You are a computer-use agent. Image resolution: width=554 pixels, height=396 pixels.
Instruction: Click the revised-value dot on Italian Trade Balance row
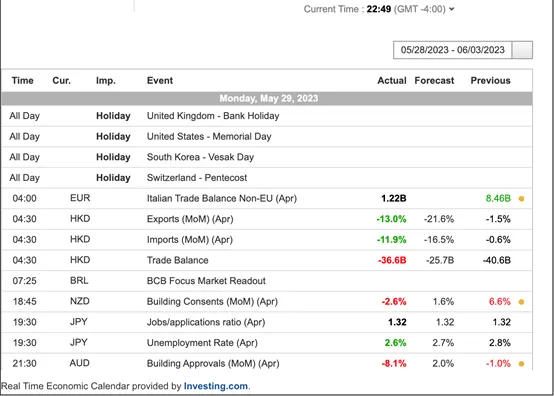521,199
